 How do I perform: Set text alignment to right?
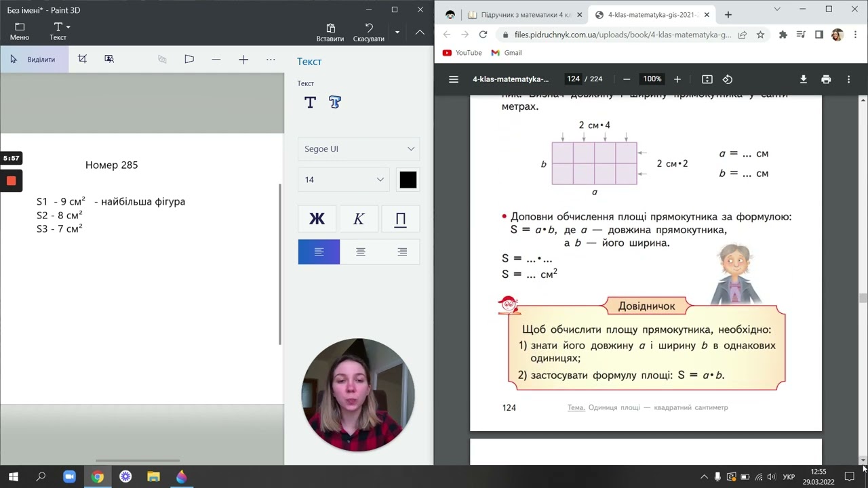click(x=402, y=252)
